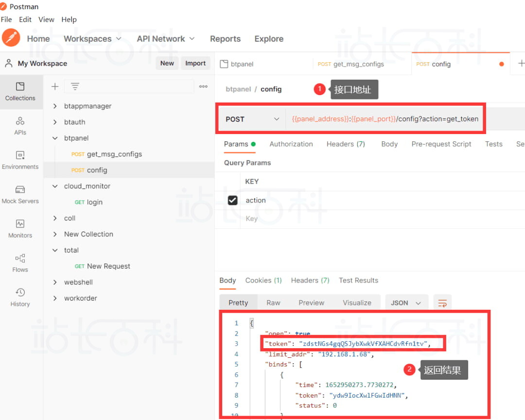Open the JSON format dropdown
The height and width of the screenshot is (420, 525).
pyautogui.click(x=406, y=303)
